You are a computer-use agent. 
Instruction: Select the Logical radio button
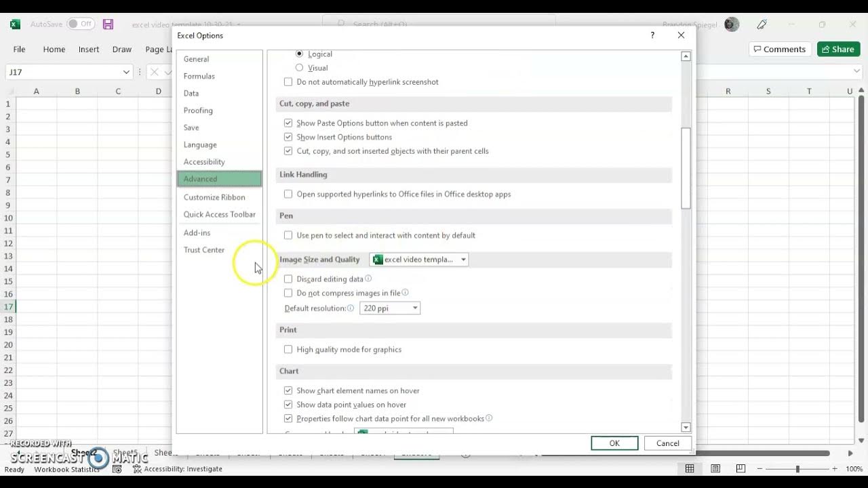click(299, 54)
